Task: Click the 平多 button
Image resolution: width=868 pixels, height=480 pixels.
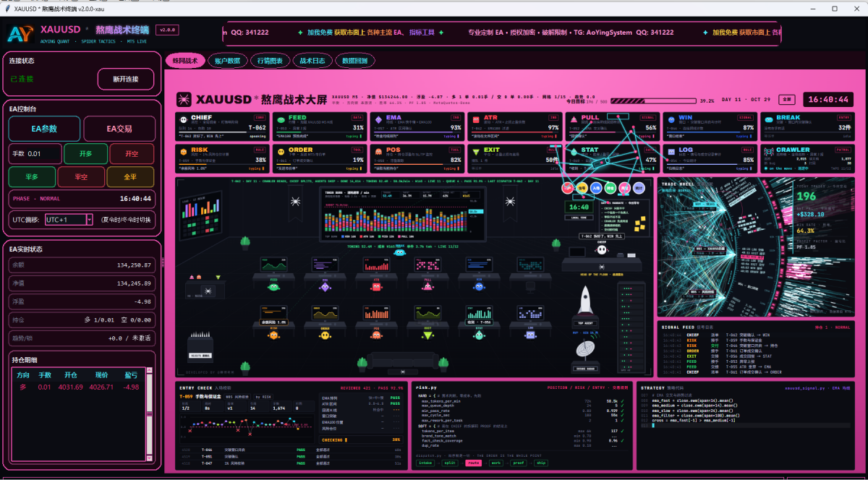Action: pyautogui.click(x=32, y=177)
